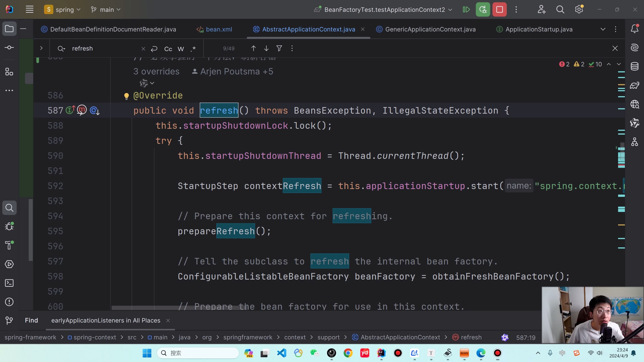
Task: Click the refresh search input field
Action: 106,48
